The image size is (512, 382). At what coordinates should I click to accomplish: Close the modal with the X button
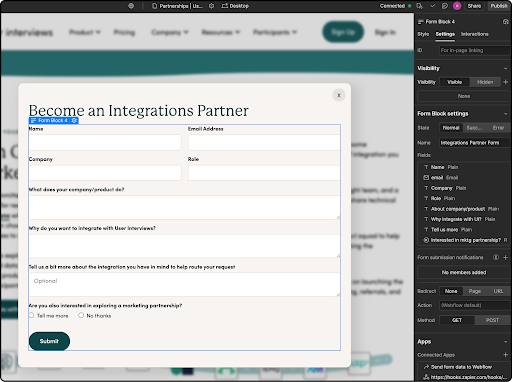[339, 95]
